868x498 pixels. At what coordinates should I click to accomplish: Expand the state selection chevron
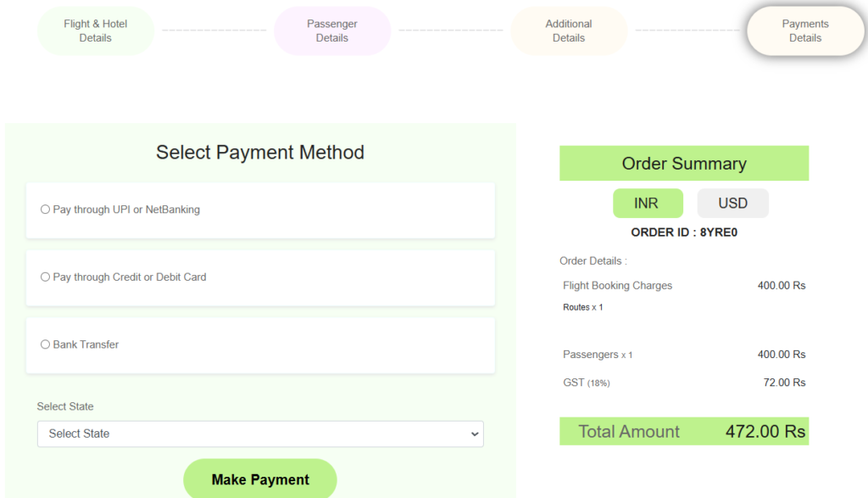[x=474, y=434]
